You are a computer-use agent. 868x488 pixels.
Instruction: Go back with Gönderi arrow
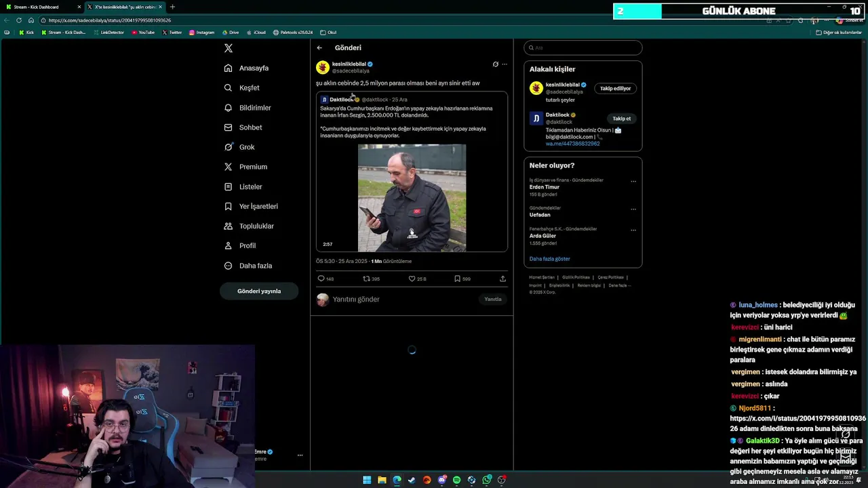pos(319,47)
